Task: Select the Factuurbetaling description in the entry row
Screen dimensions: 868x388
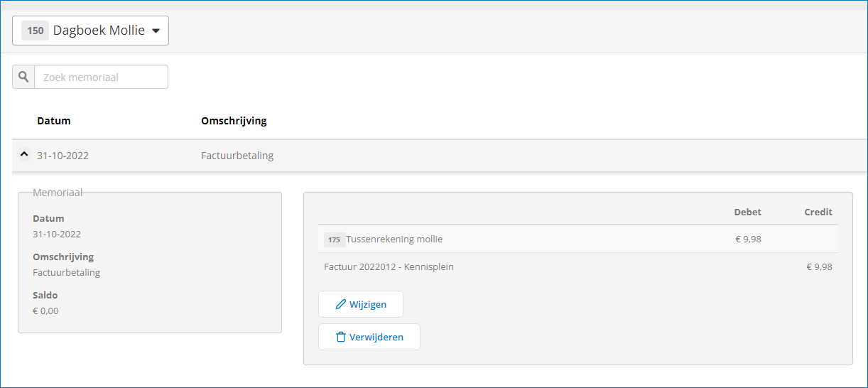Action: [237, 156]
